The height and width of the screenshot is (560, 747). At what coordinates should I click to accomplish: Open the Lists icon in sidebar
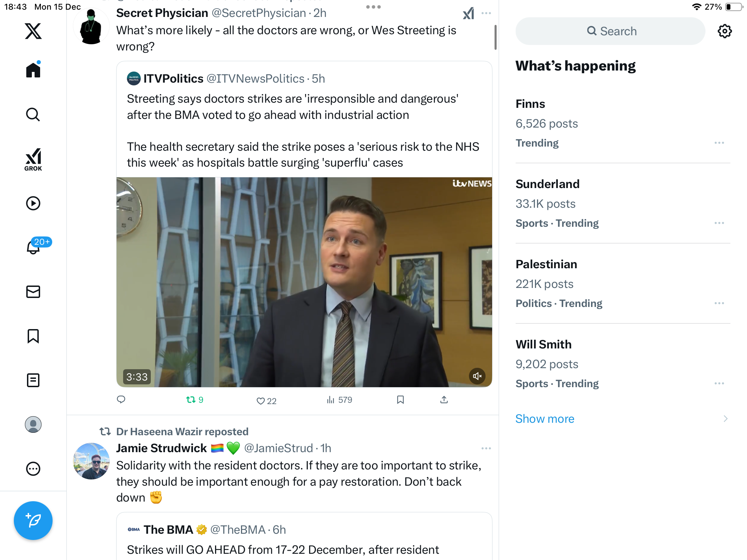[x=33, y=380]
